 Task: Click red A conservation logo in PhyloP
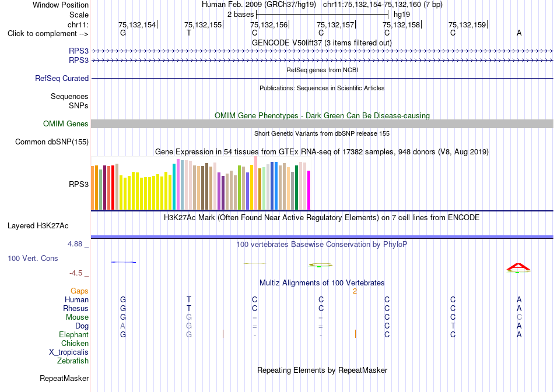coord(518,267)
